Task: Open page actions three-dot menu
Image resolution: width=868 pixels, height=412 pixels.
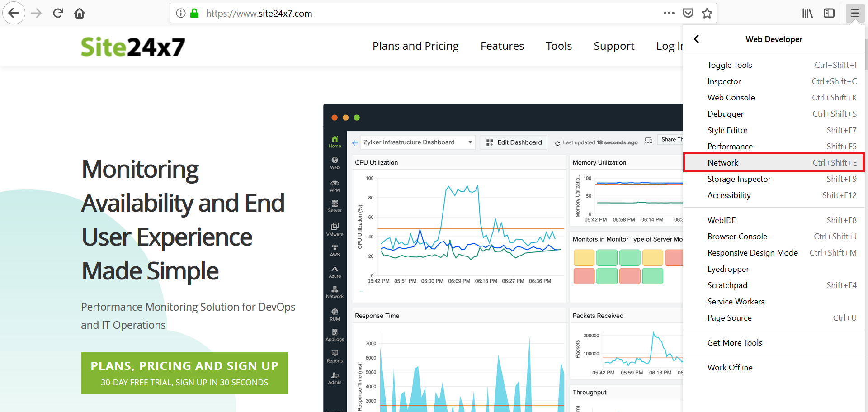Action: 669,13
